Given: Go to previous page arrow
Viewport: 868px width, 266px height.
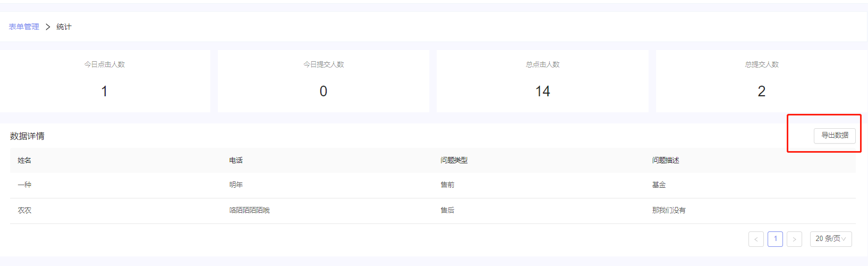Looking at the screenshot, I should point(756,239).
